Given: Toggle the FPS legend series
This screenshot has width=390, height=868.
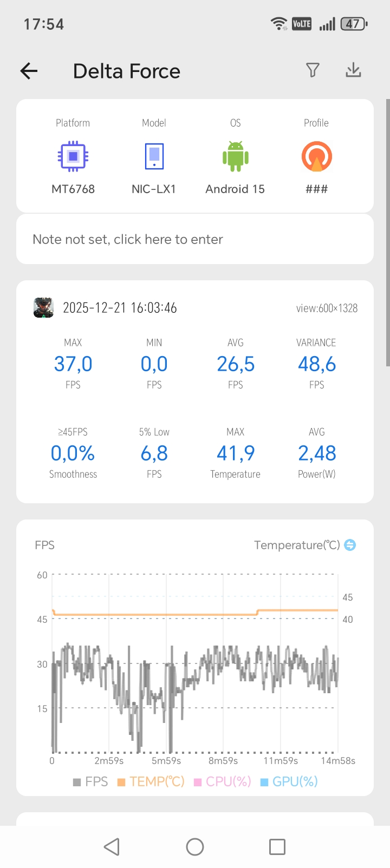Looking at the screenshot, I should click(x=90, y=781).
